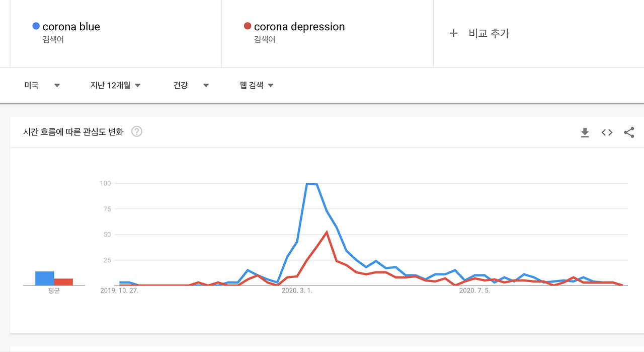Click the 2020. 3. 1. axis date label
The height and width of the screenshot is (352, 644).
click(297, 291)
